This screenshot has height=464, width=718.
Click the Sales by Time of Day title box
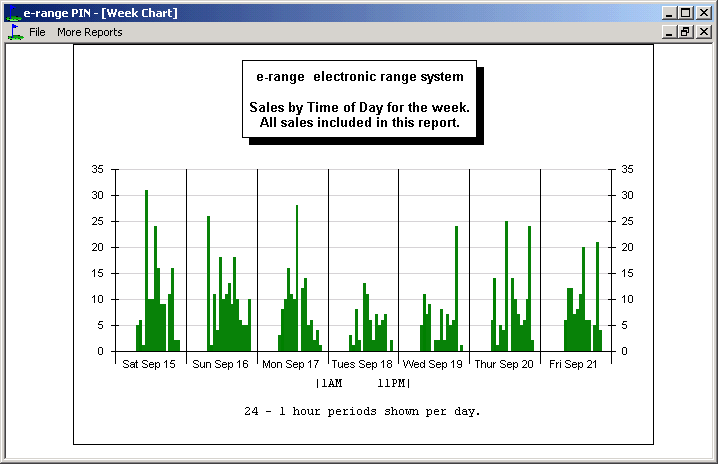click(359, 100)
